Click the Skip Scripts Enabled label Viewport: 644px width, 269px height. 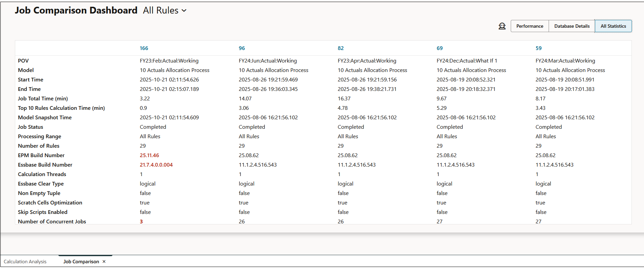[43, 212]
